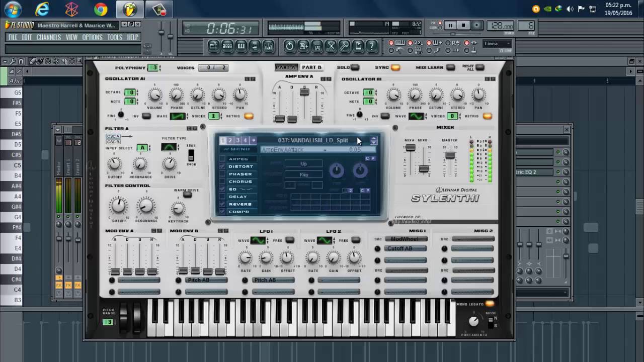This screenshot has width=644, height=362.
Task: Toggle the MONO LEGATO switch
Action: [x=489, y=304]
